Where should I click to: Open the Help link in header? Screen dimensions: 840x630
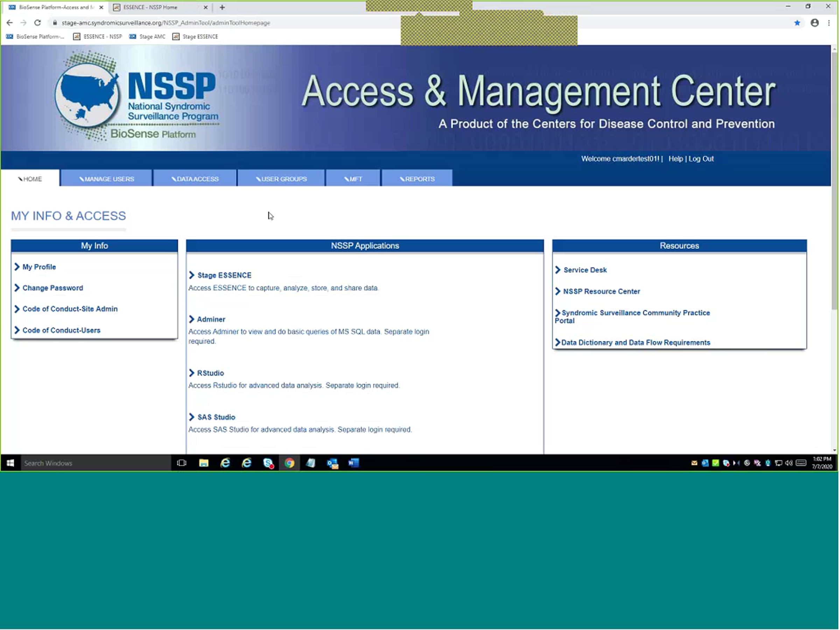(x=675, y=159)
